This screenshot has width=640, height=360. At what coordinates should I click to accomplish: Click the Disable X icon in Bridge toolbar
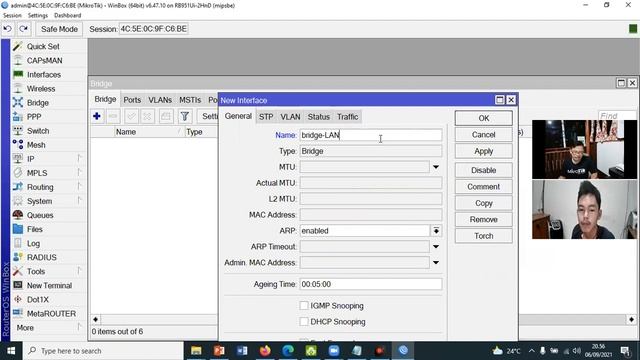pos(147,116)
